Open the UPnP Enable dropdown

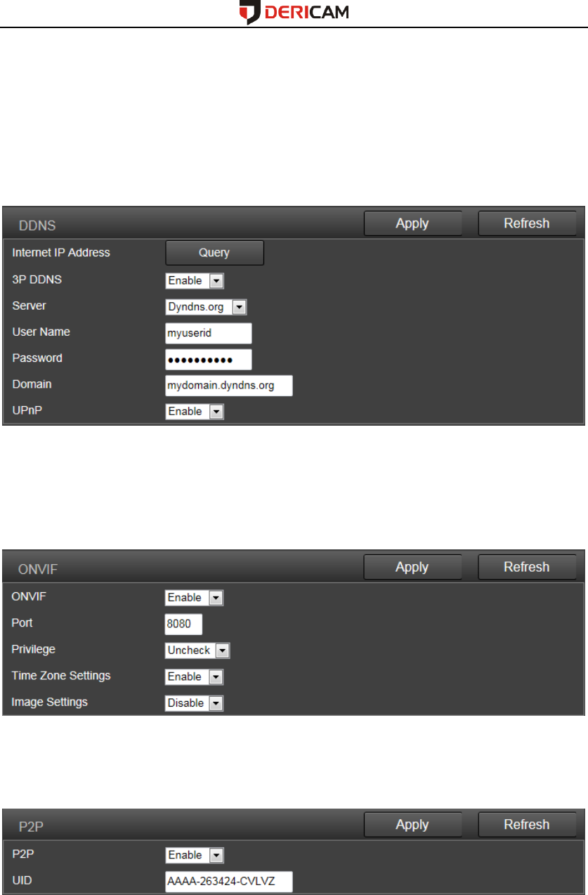tap(195, 412)
